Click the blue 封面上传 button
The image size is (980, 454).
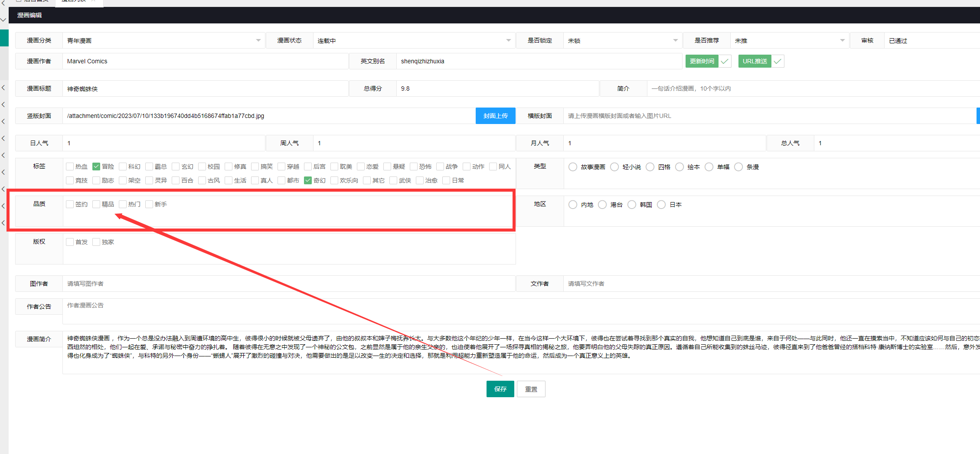tap(495, 116)
